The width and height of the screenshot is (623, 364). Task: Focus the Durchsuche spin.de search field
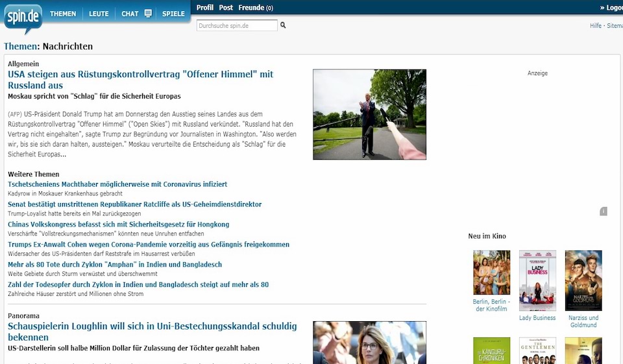(237, 25)
